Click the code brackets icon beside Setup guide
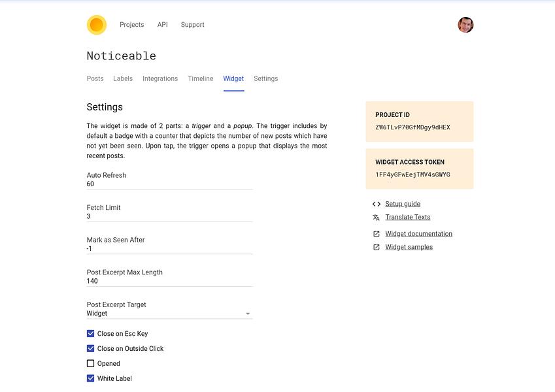 (377, 204)
